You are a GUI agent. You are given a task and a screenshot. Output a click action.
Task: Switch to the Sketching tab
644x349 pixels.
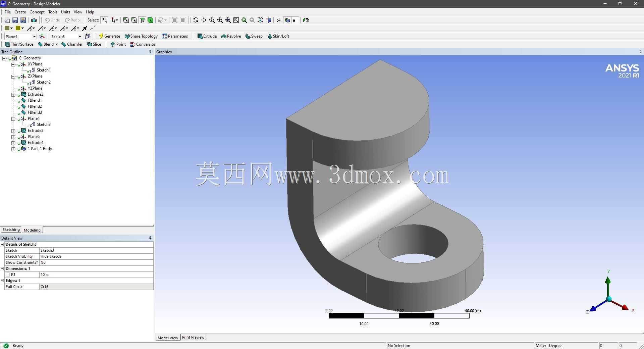(x=11, y=230)
